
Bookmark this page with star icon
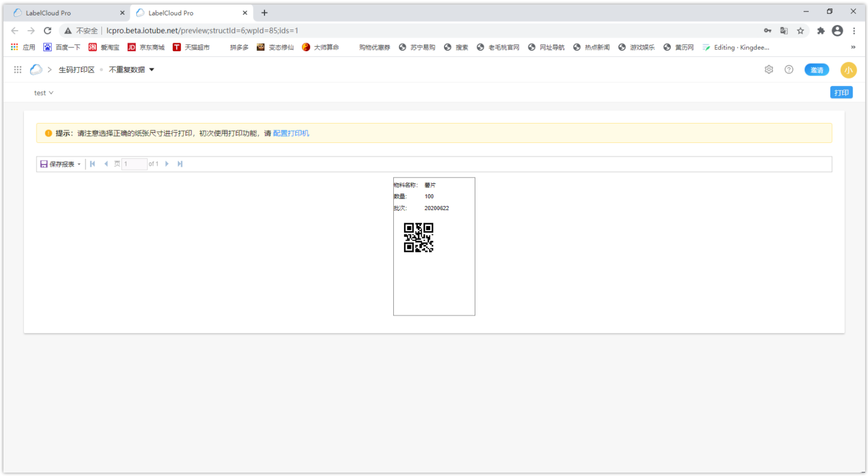tap(800, 31)
